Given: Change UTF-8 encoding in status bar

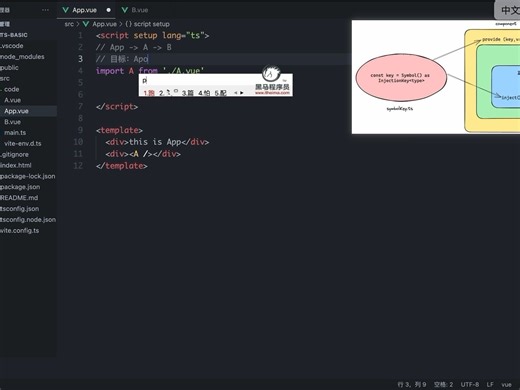Looking at the screenshot, I should tap(470, 384).
